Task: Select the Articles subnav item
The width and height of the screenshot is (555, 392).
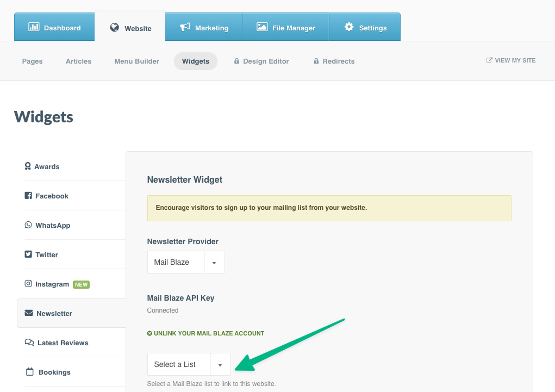Action: tap(78, 61)
